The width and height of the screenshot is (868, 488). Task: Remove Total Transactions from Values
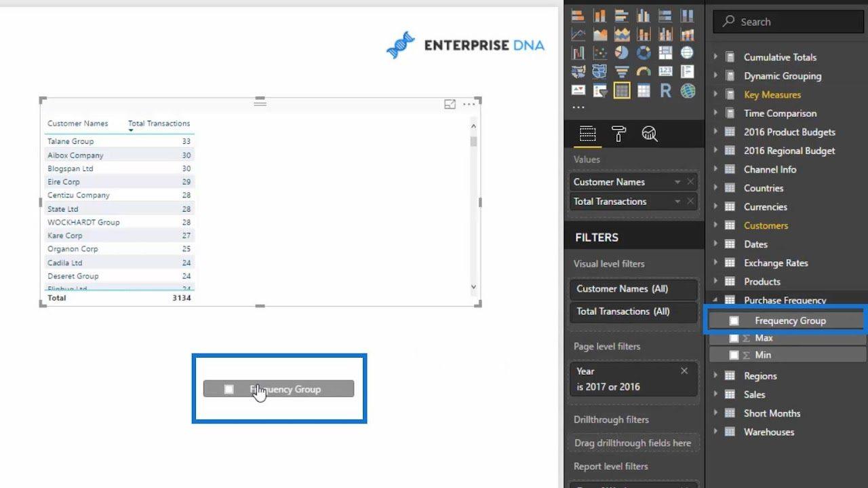[690, 201]
